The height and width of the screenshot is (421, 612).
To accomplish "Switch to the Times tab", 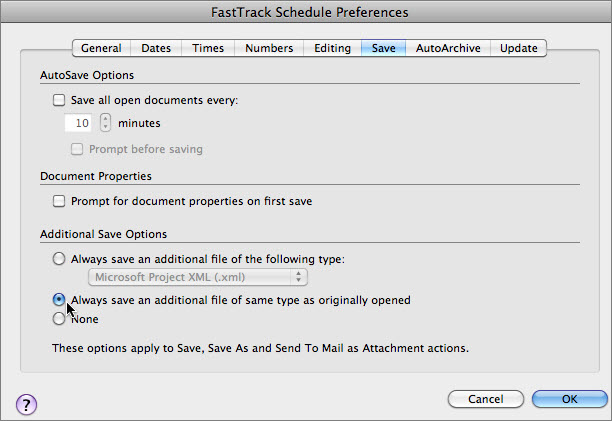I will (208, 48).
